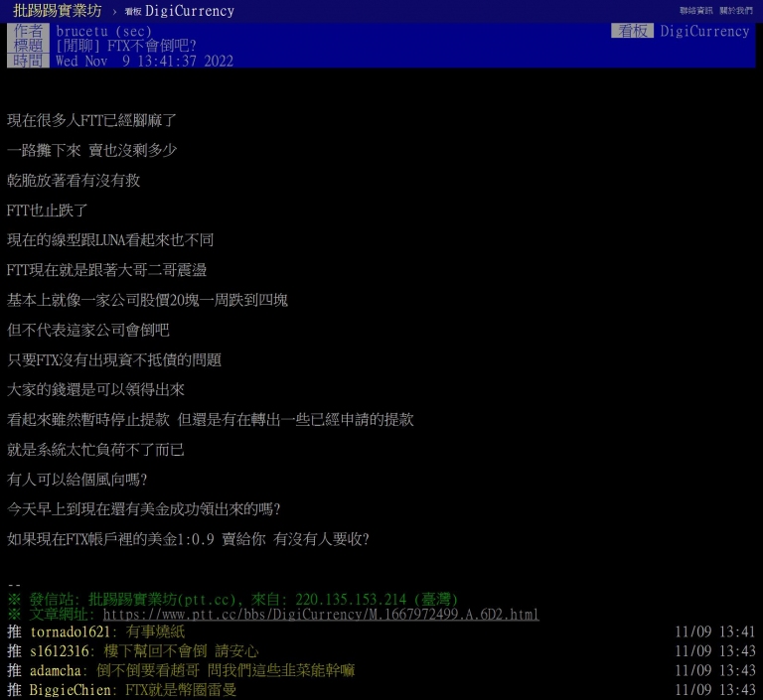Click the line 乾脆放著看有沒有救
The width and height of the screenshot is (763, 700).
tap(74, 181)
